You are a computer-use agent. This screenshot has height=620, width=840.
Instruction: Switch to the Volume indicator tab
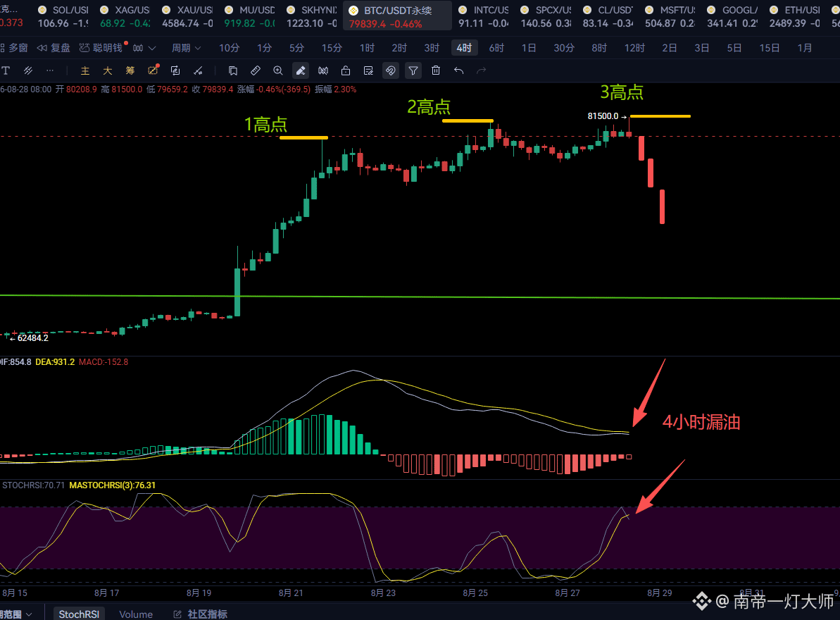pos(135,614)
